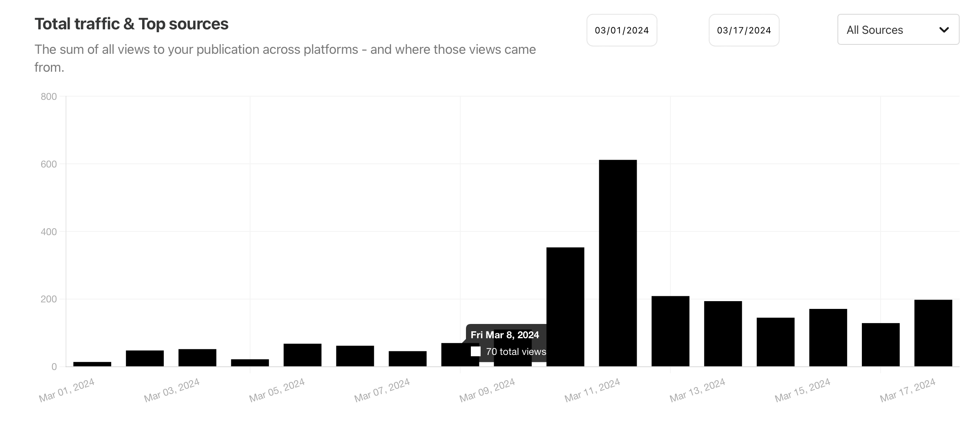Click the Fri Mar 8 tooltip header

[x=505, y=335]
